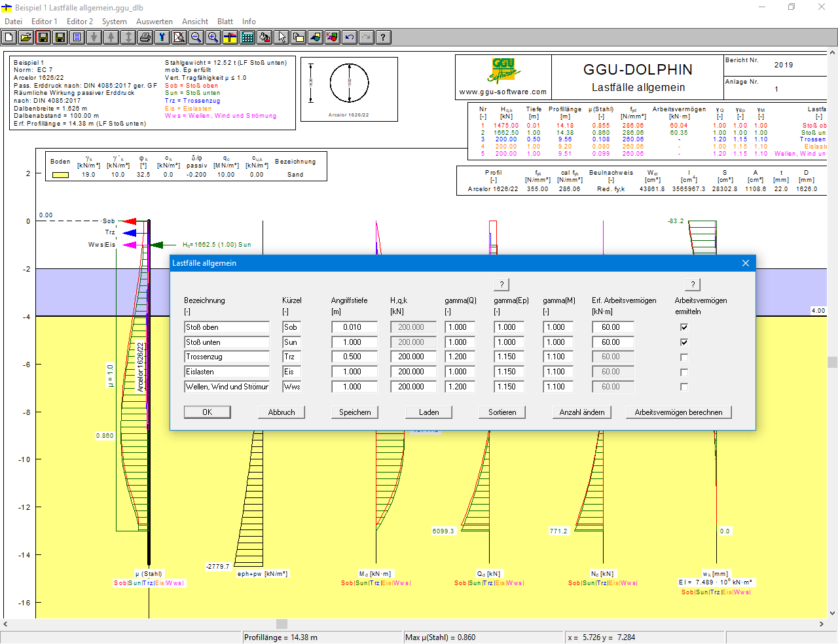Undo the last action with the blue arrow icon
The image size is (838, 644).
point(350,37)
